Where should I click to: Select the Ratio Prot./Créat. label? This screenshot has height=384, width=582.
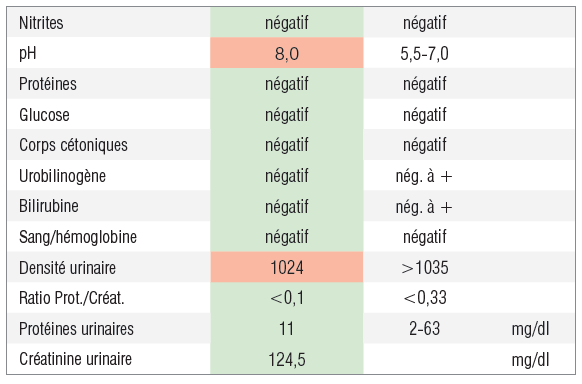[72, 298]
